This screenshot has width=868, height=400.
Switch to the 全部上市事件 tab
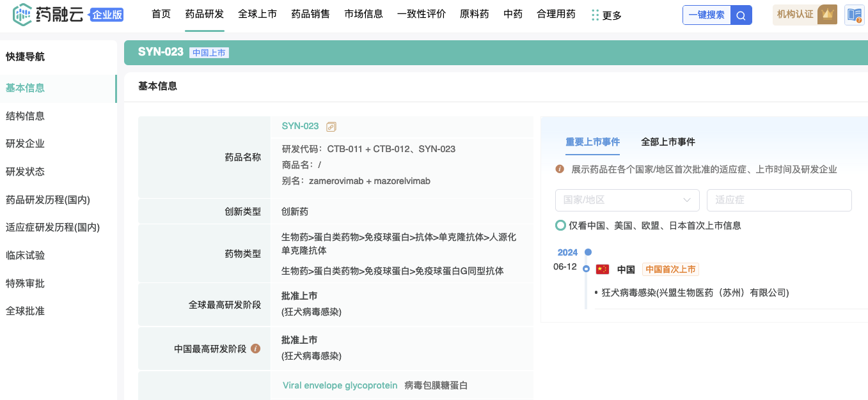coord(668,142)
